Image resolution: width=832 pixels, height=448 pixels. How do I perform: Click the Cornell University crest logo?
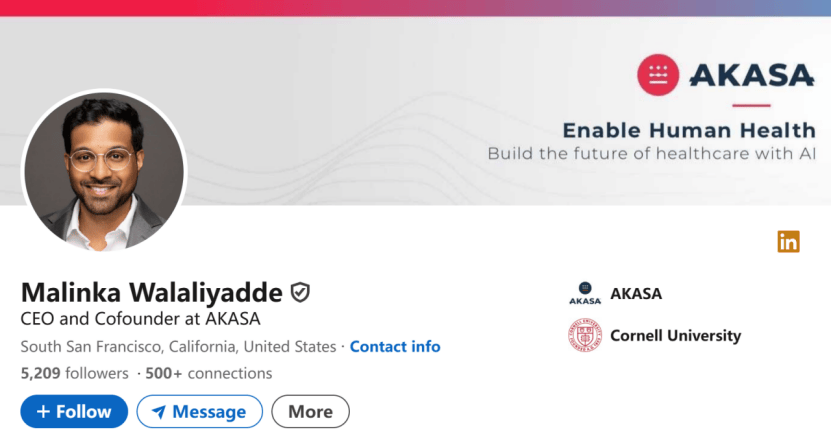[585, 336]
